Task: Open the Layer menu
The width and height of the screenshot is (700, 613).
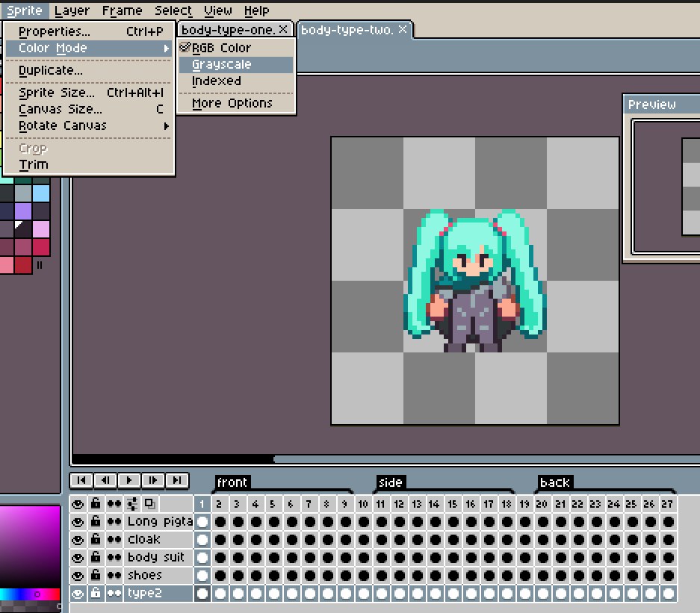Action: pyautogui.click(x=72, y=10)
